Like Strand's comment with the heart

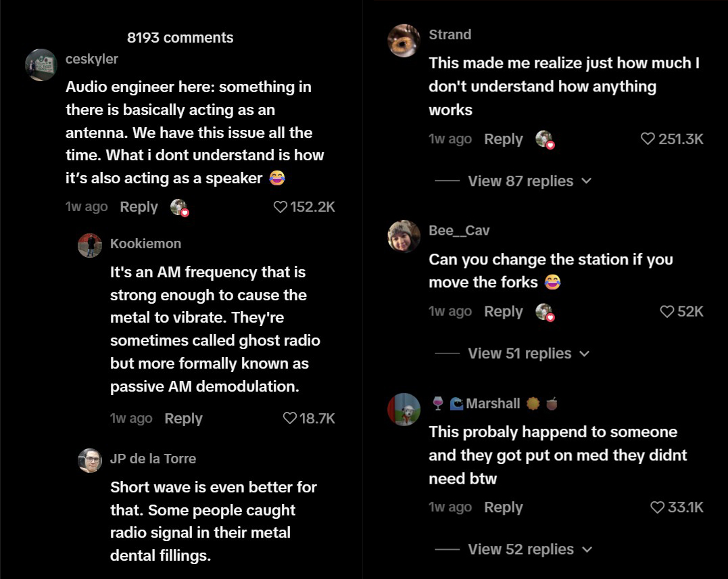tap(648, 139)
